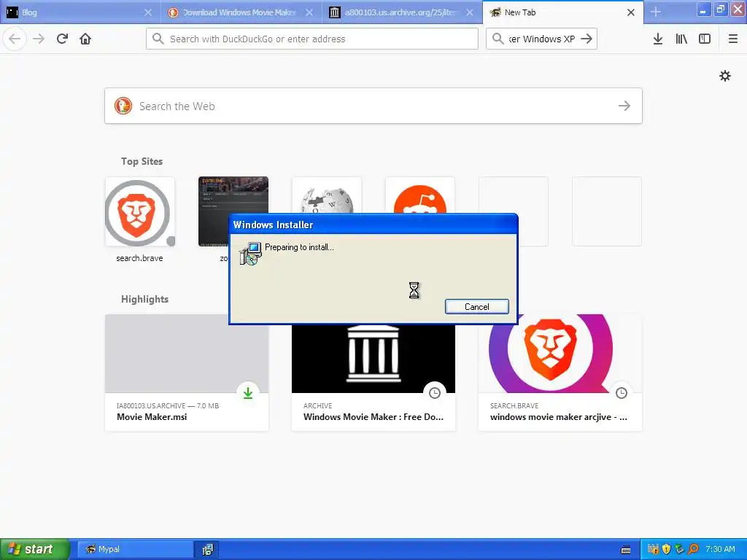Close the New Tab tab

point(631,12)
